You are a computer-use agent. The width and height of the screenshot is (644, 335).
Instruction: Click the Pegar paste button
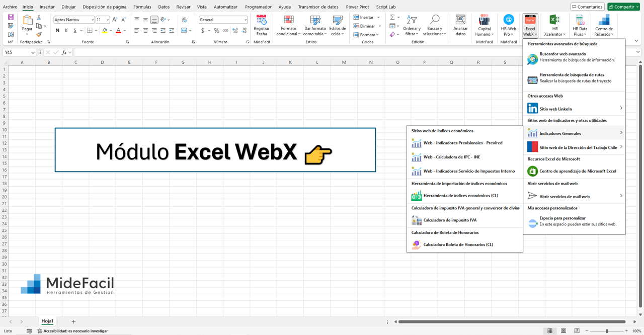point(27,24)
